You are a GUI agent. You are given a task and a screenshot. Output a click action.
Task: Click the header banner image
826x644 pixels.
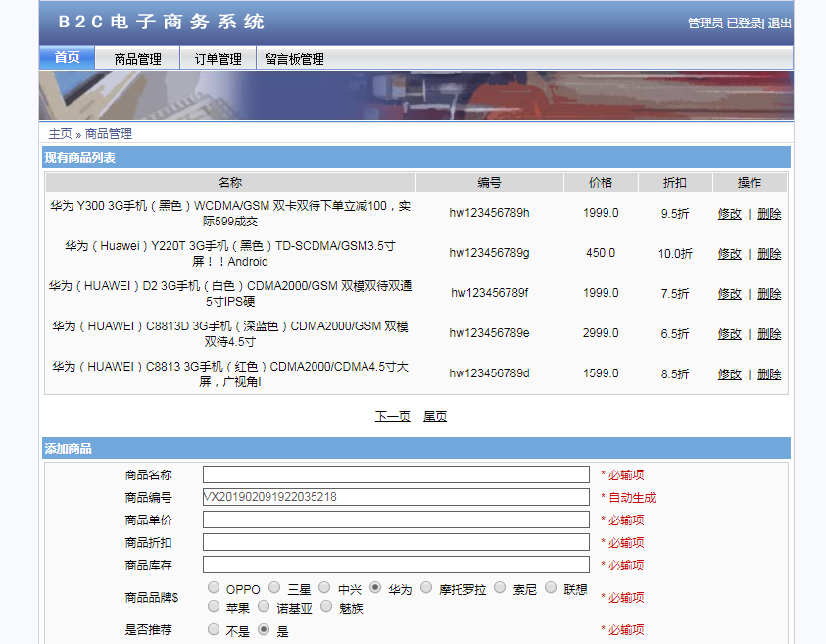416,95
